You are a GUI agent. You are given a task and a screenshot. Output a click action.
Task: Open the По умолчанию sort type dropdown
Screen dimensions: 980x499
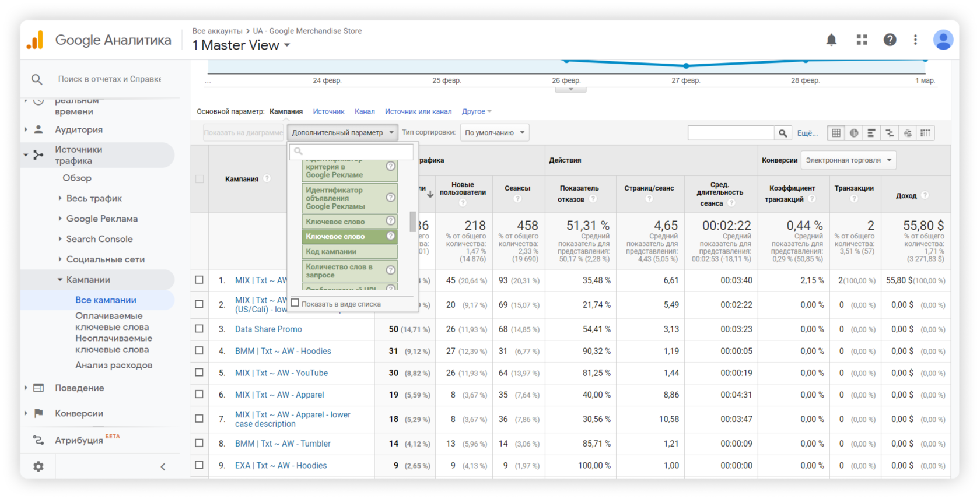[495, 133]
